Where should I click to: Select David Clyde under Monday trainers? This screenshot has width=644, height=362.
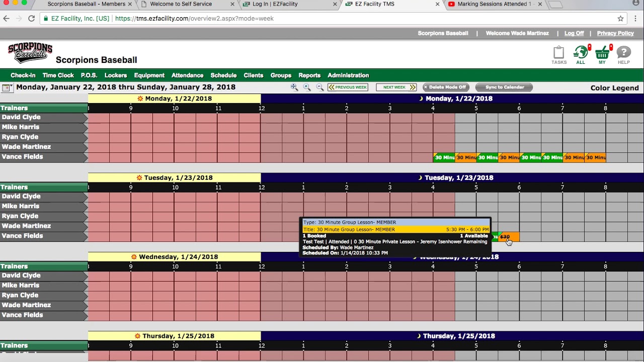coord(44,117)
